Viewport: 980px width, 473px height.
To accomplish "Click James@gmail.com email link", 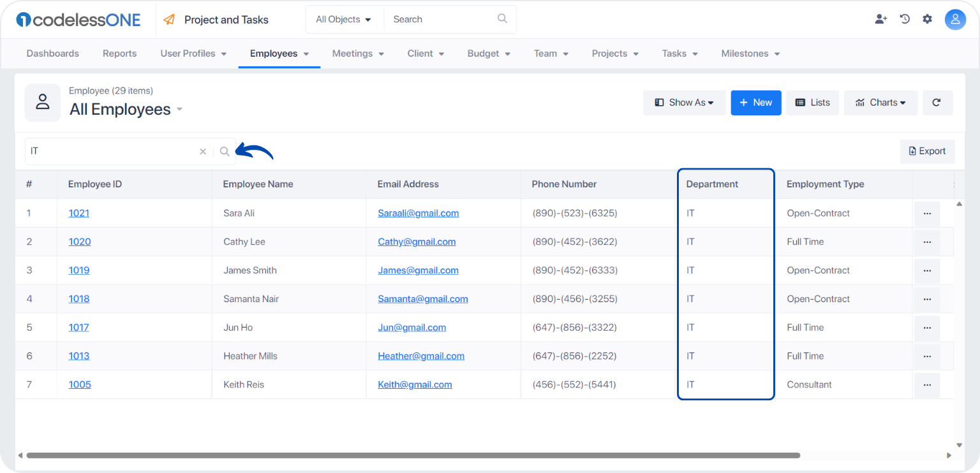I will [x=418, y=270].
